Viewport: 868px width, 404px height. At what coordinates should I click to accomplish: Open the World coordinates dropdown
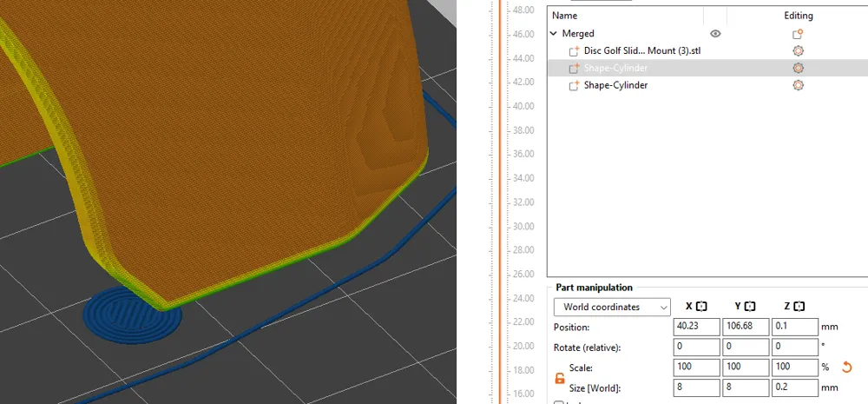click(x=612, y=307)
